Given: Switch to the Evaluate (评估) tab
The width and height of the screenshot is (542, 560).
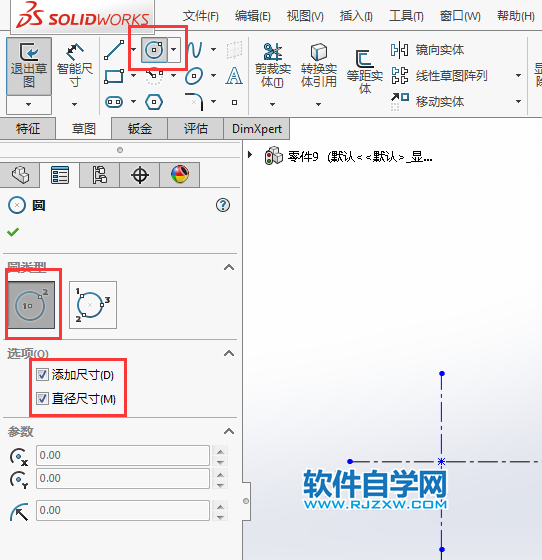Looking at the screenshot, I should tap(195, 129).
